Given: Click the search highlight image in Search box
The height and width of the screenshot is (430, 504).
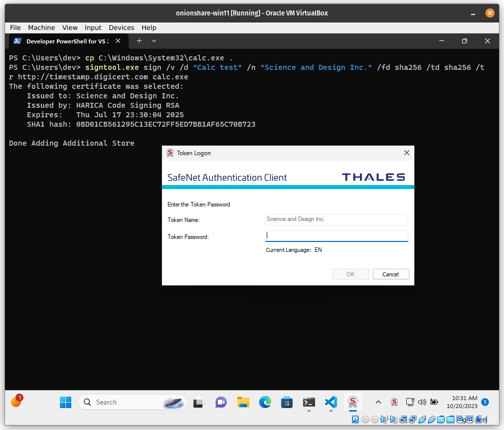Looking at the screenshot, I should 173,403.
